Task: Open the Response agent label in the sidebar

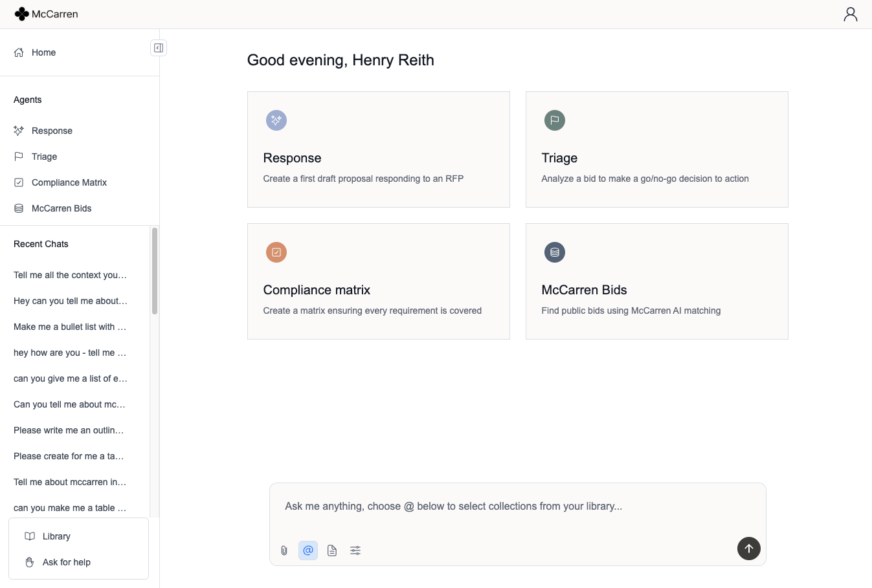Action: pos(52,131)
